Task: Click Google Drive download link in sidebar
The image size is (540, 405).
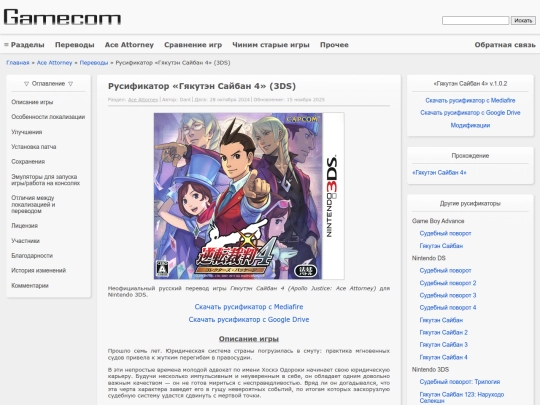Action: point(470,113)
